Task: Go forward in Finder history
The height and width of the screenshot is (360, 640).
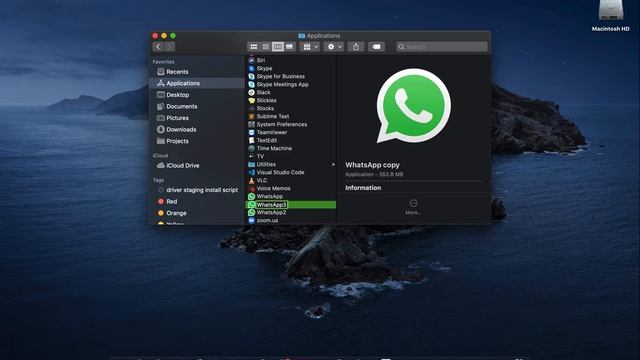Action: click(169, 47)
